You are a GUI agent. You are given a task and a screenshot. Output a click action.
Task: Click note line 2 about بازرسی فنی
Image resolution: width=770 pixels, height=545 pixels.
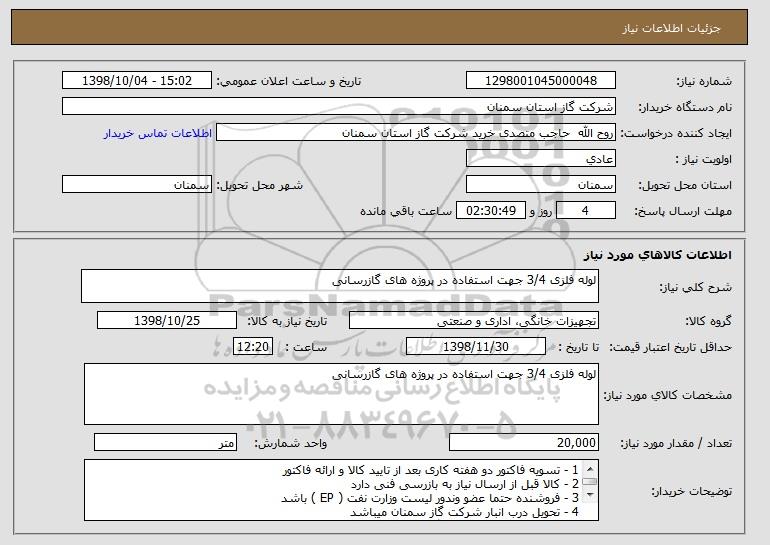[x=465, y=484]
